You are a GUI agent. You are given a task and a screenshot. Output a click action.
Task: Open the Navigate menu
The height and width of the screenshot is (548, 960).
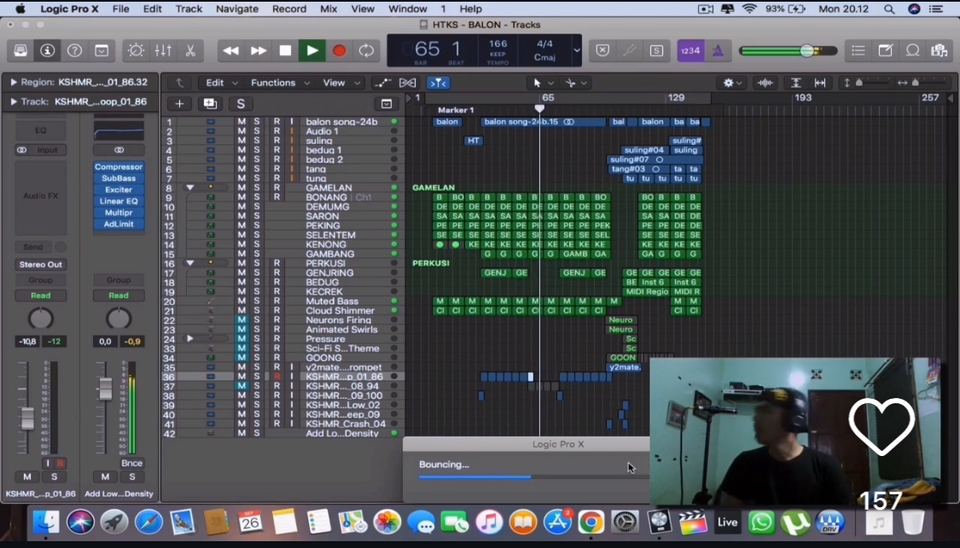[237, 9]
